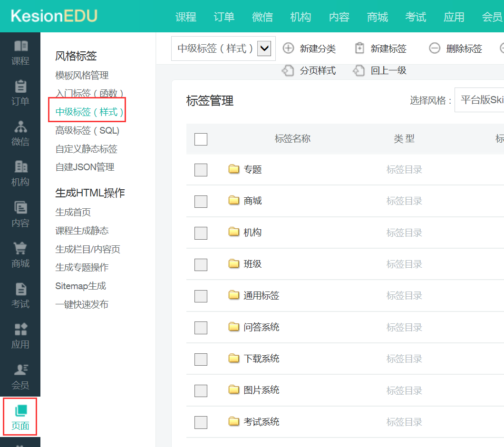Select the 机构 building sidebar icon
504x447 pixels.
point(20,167)
